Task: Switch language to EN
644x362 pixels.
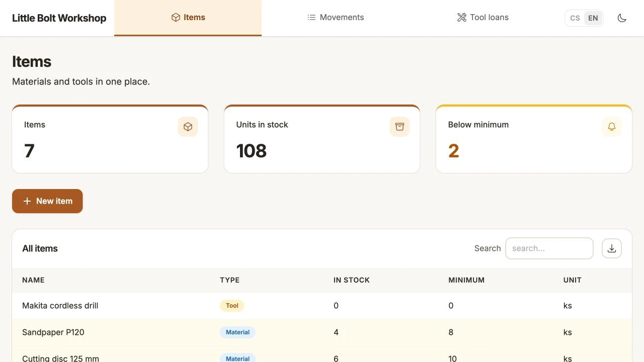Action: 593,18
